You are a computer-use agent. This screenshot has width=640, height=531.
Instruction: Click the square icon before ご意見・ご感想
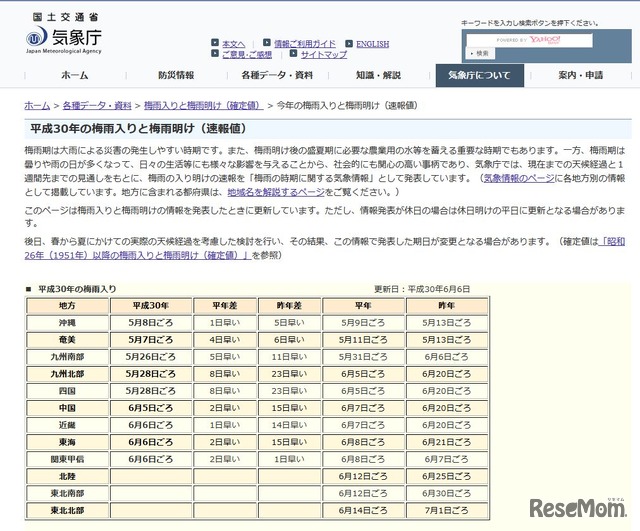coord(215,53)
